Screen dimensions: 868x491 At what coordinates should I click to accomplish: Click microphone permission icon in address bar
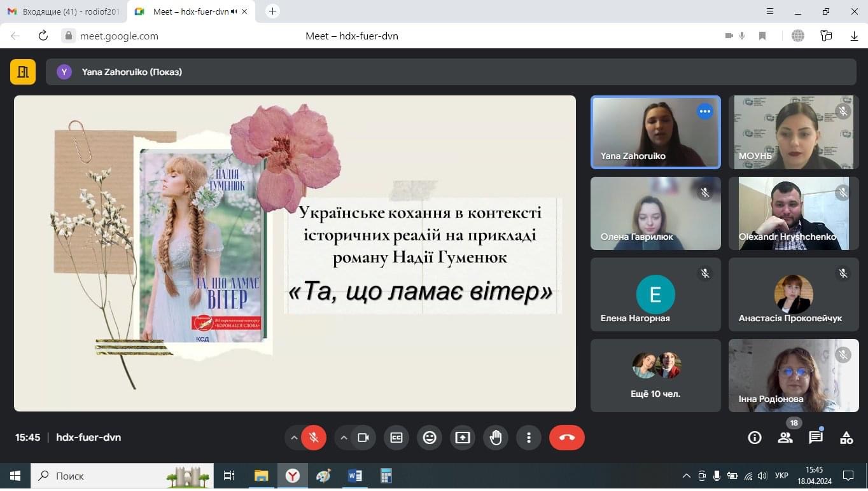coord(742,36)
